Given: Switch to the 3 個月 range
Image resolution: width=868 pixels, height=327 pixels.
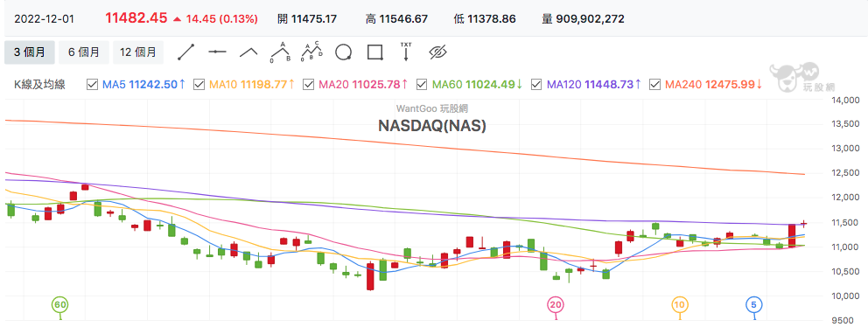Looking at the screenshot, I should point(30,52).
